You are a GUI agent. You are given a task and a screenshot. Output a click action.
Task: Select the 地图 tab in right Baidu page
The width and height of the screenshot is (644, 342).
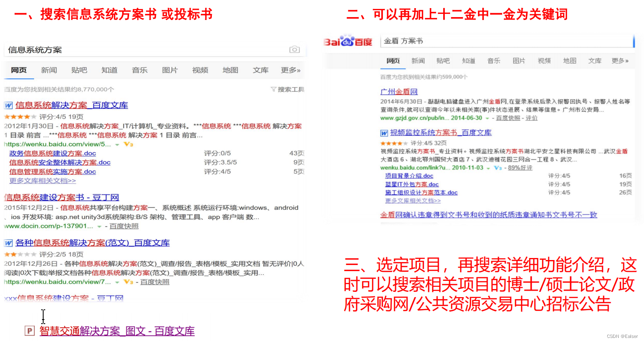pos(570,61)
